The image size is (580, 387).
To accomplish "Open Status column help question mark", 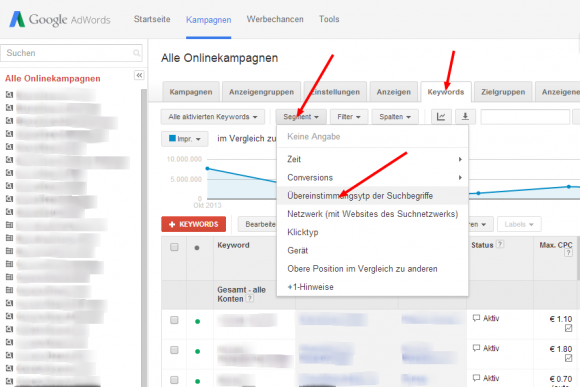I will (500, 244).
